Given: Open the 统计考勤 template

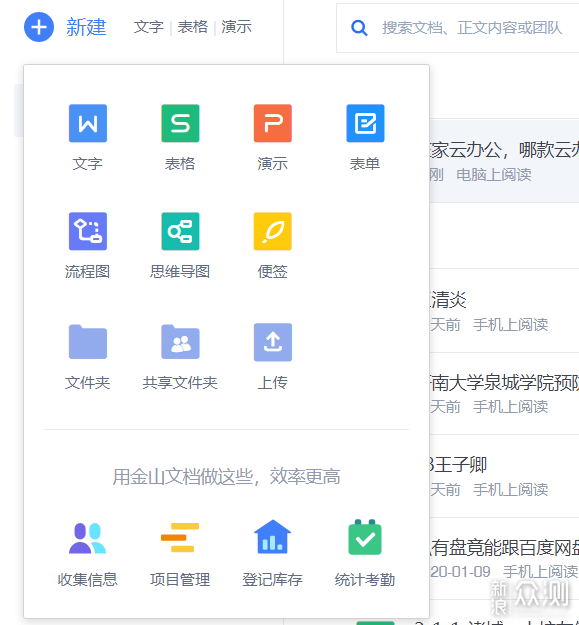Looking at the screenshot, I should tap(365, 537).
